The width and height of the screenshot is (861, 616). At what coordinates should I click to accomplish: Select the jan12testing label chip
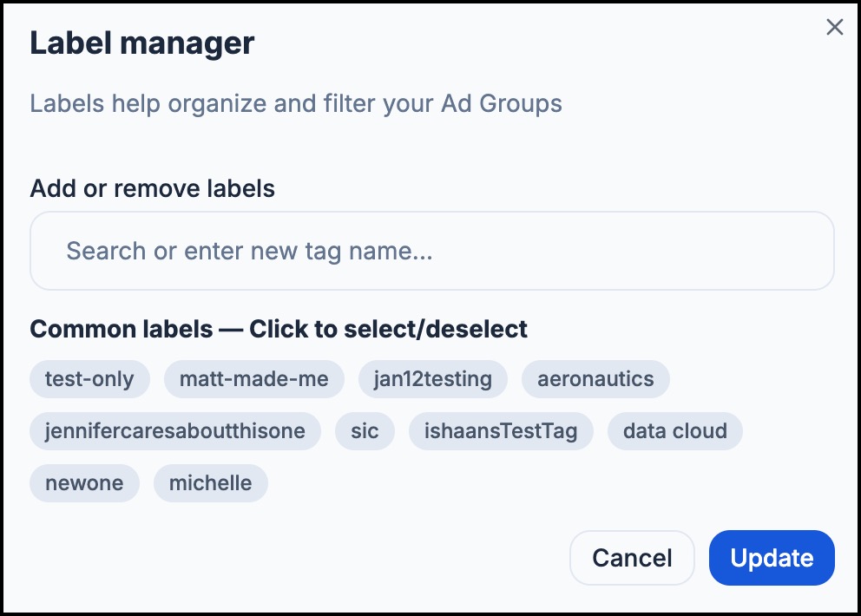click(x=433, y=379)
